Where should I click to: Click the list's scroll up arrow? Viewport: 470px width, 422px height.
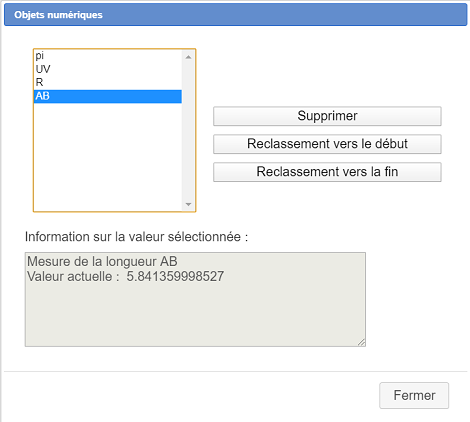pyautogui.click(x=188, y=57)
